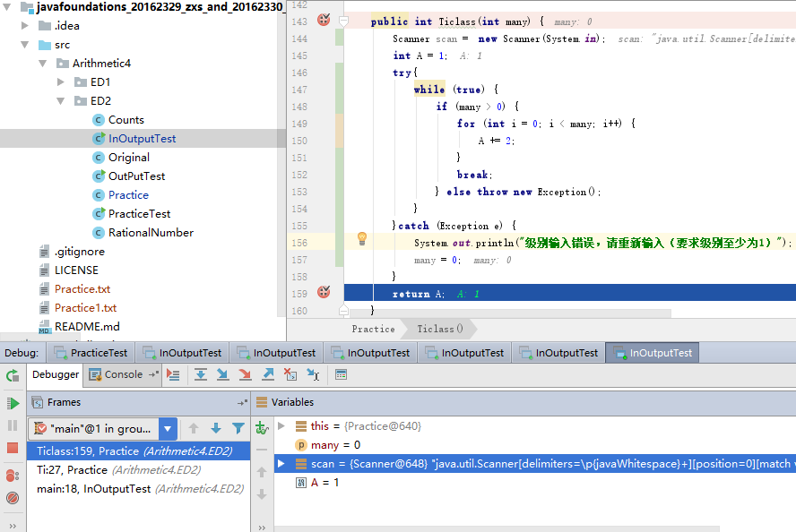Collapse method fold marker at line 143
This screenshot has width=796, height=532.
(x=343, y=21)
